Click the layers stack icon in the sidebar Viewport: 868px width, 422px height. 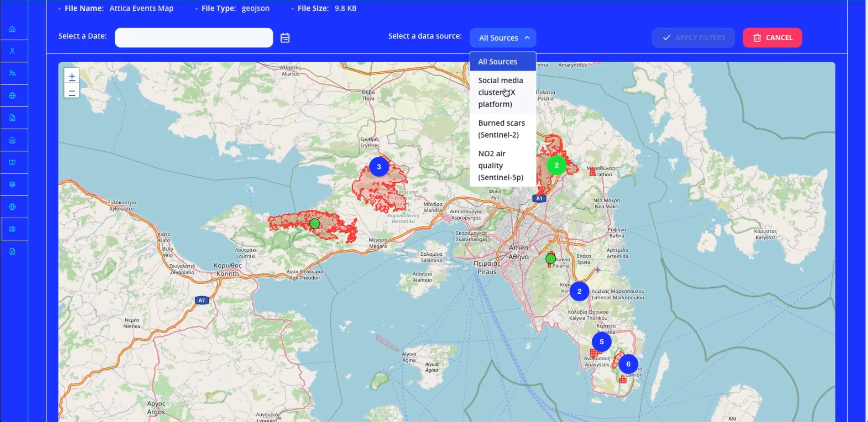pyautogui.click(x=12, y=184)
